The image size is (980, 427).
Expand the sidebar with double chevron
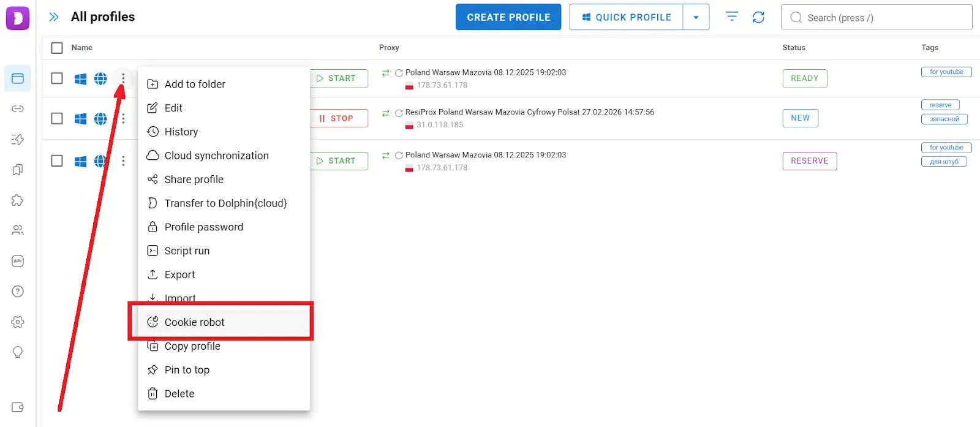coord(54,17)
